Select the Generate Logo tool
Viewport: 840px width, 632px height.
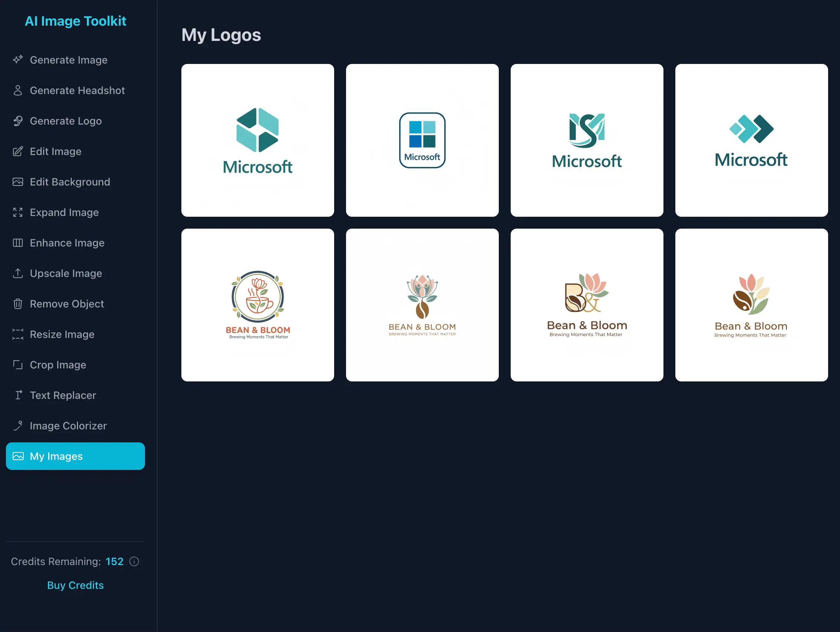coord(65,121)
